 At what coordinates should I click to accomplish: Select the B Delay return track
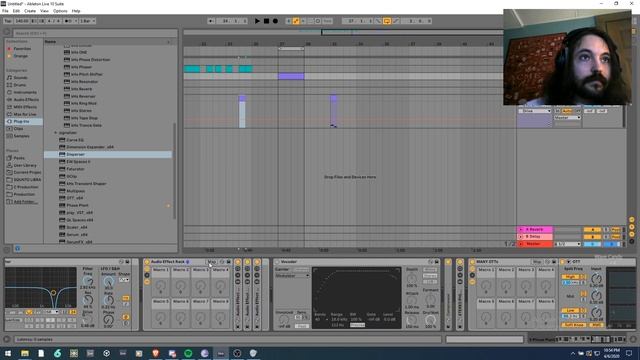coord(535,237)
